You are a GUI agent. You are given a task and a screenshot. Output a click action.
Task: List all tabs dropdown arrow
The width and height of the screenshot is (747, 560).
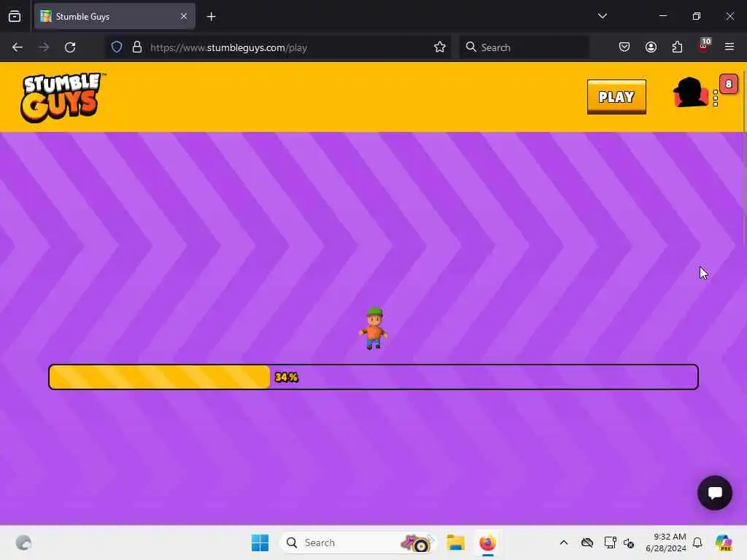pyautogui.click(x=602, y=16)
